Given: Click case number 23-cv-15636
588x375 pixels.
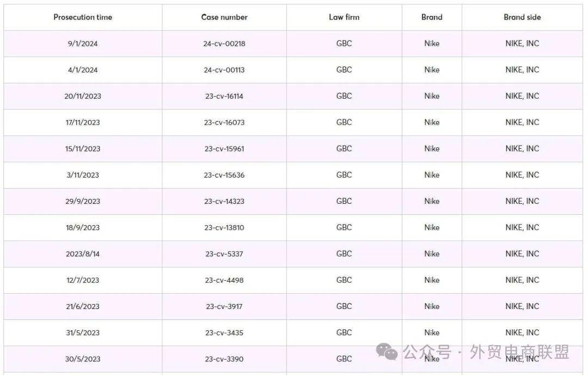Looking at the screenshot, I should coord(224,175).
